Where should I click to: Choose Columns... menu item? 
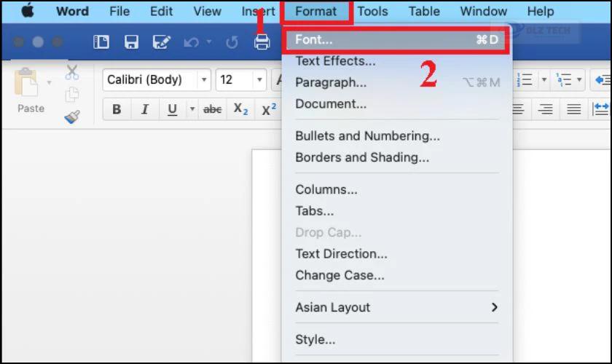pyautogui.click(x=396, y=189)
